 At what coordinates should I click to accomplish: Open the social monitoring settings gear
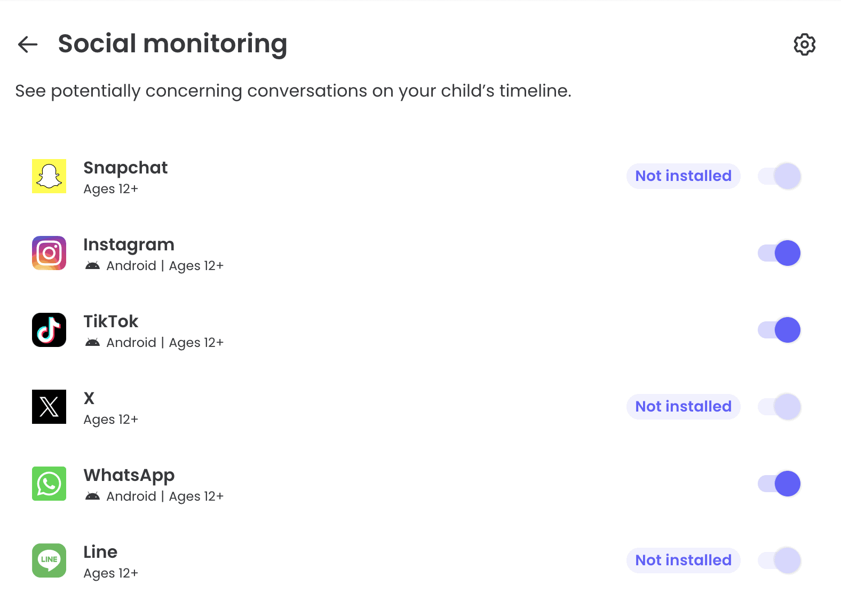coord(804,44)
